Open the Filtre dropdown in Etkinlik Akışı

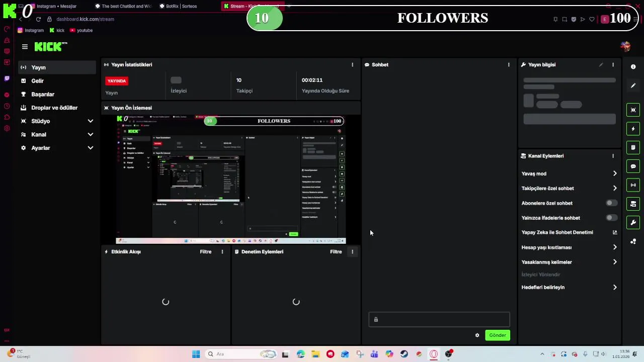point(206,252)
